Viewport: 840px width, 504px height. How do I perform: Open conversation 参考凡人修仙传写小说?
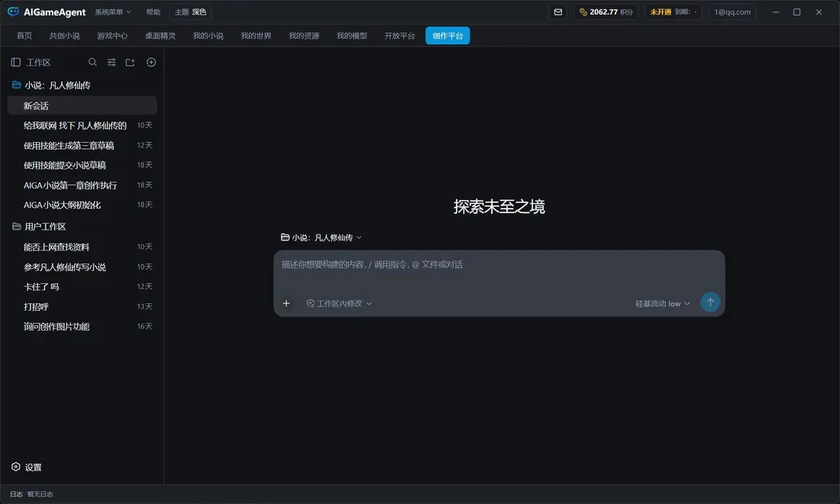[82, 267]
